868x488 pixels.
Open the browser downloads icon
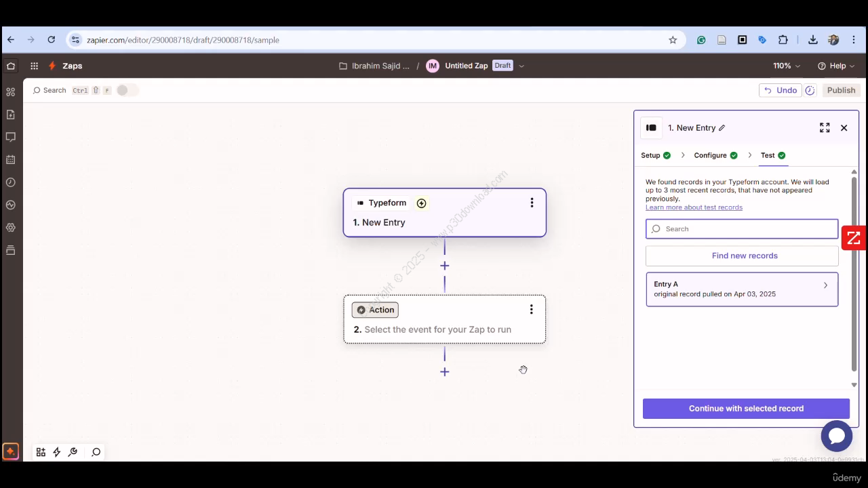[812, 40]
